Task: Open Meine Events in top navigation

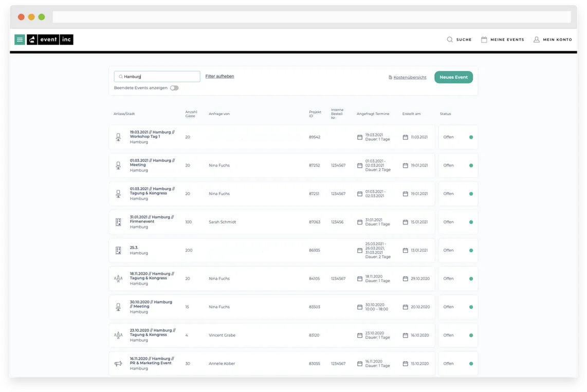Action: (x=502, y=39)
